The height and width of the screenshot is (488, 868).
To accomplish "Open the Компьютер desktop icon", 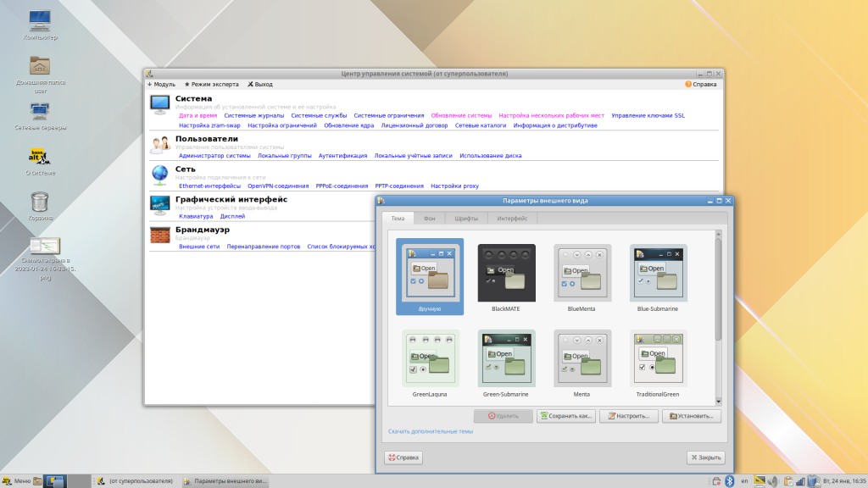I will pyautogui.click(x=39, y=21).
